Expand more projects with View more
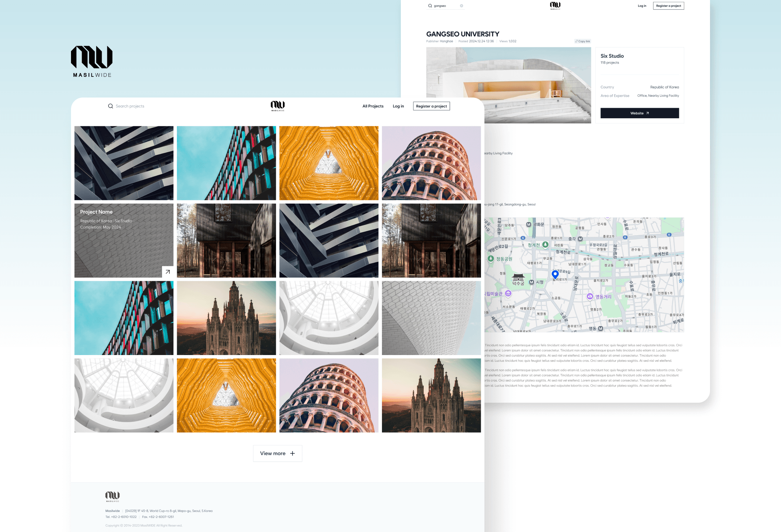 (x=277, y=453)
